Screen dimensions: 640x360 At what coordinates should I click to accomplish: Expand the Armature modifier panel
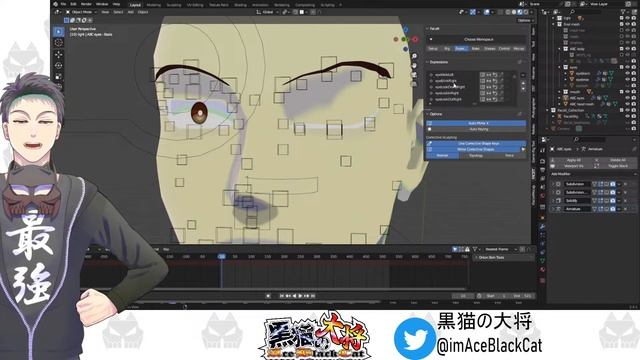[x=553, y=209]
